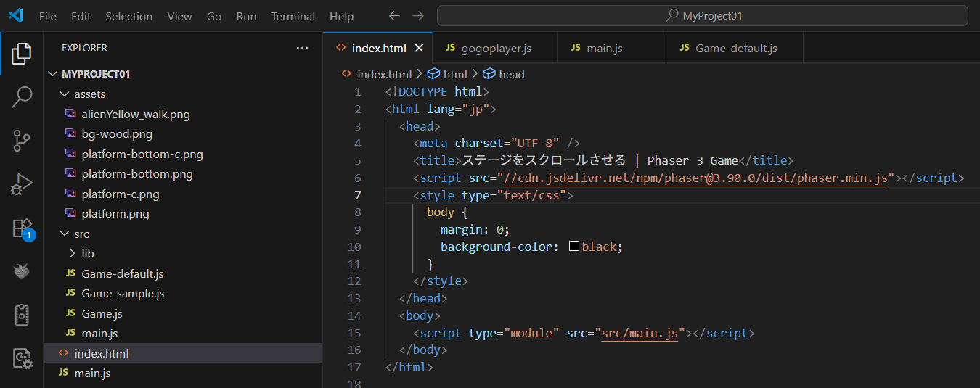980x388 pixels.
Task: Click the phaser.min.js CDN link
Action: click(695, 178)
